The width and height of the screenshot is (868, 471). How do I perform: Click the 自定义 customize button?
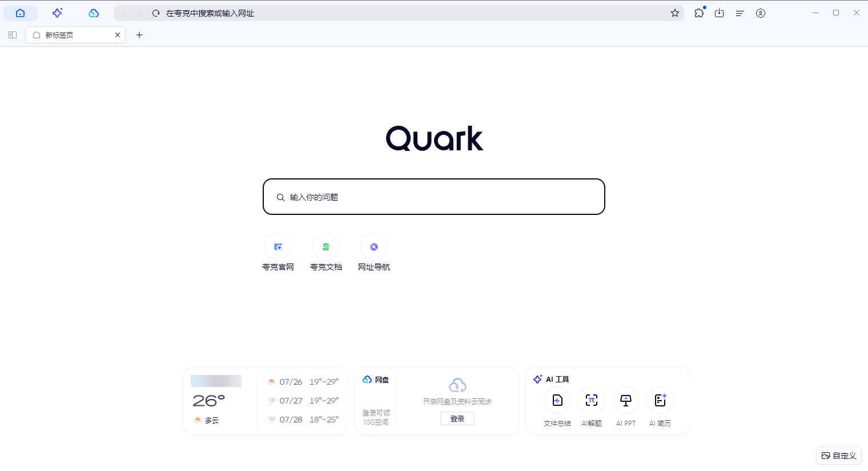point(839,456)
